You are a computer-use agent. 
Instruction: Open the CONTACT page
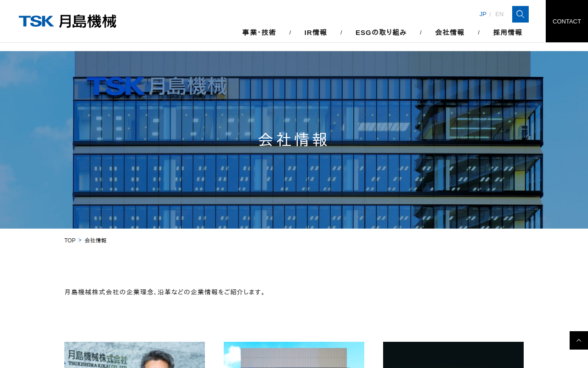pos(566,21)
